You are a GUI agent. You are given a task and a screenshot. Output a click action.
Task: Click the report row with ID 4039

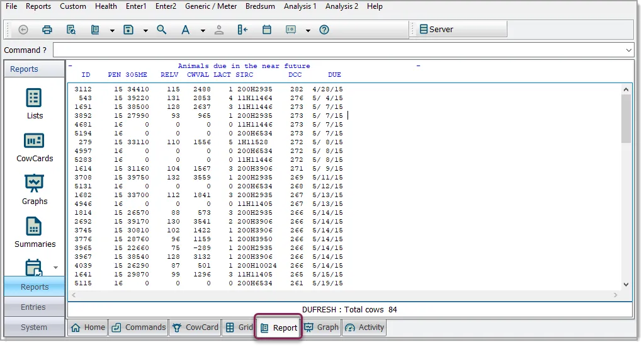coord(208,266)
